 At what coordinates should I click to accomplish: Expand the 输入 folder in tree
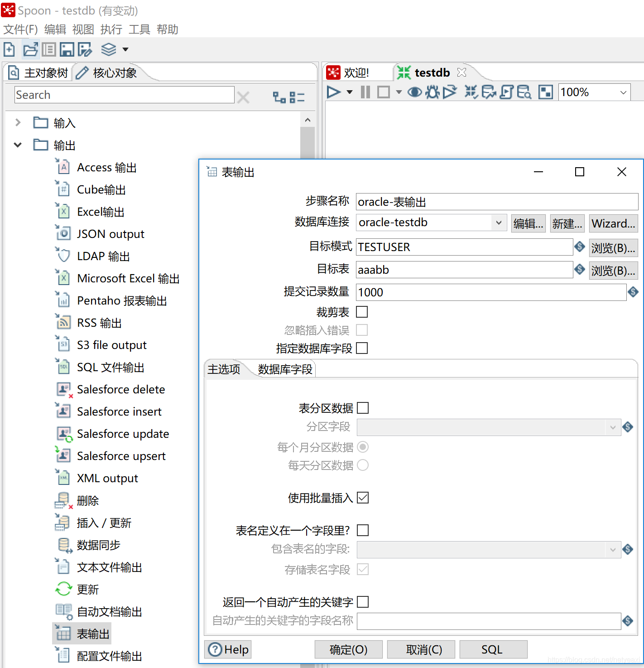click(18, 122)
